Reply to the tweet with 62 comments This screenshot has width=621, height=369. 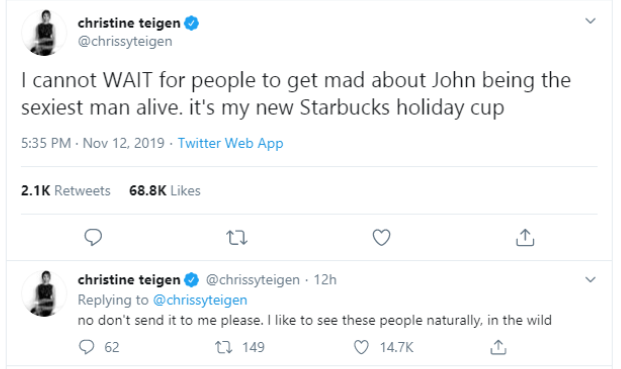click(x=86, y=347)
